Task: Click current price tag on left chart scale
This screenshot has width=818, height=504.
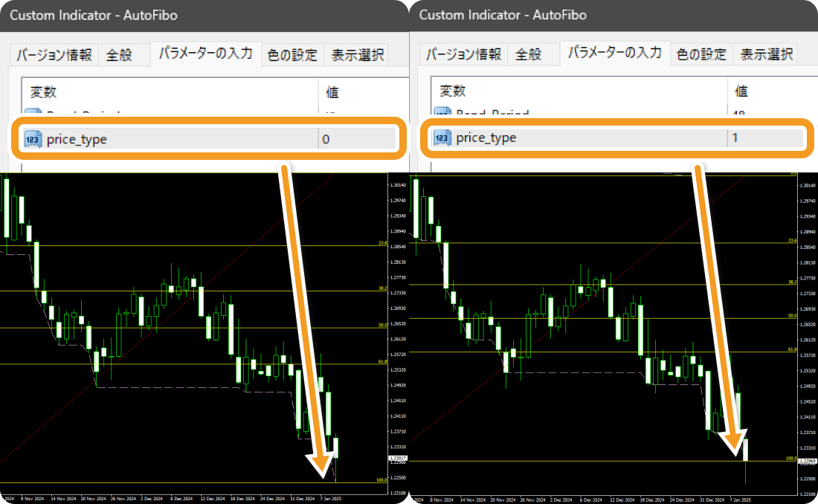Action: click(398, 458)
